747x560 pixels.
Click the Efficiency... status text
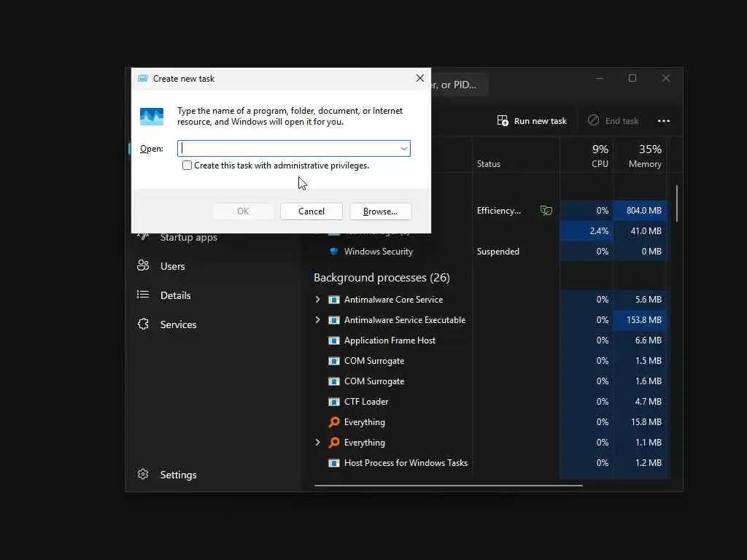click(499, 211)
